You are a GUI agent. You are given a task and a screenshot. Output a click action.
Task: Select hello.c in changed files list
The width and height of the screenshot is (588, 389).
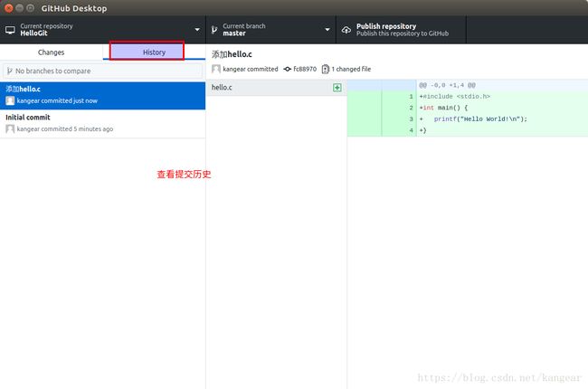[276, 88]
